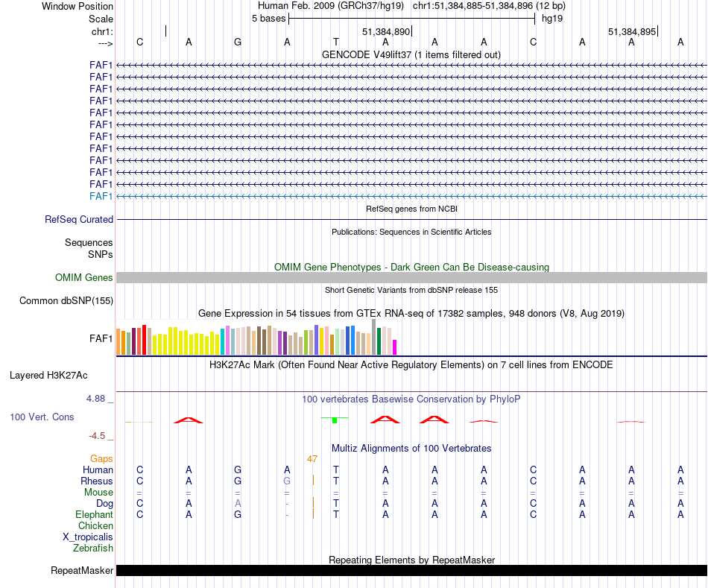Select the Rhesus alignment row label

pos(97,481)
